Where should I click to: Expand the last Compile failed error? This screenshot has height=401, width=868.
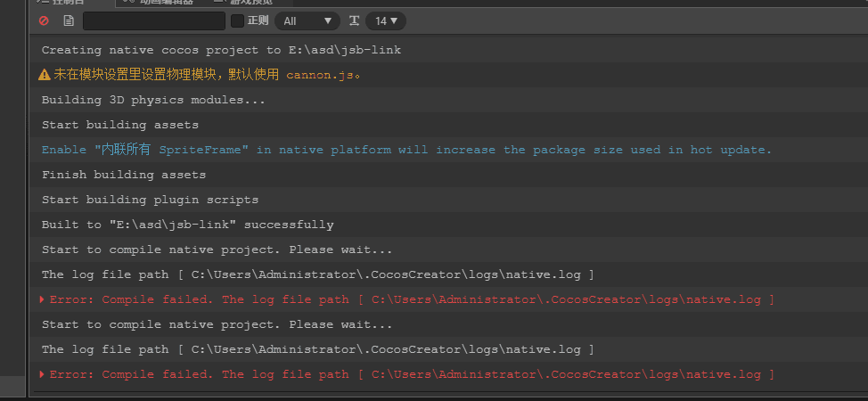(42, 374)
